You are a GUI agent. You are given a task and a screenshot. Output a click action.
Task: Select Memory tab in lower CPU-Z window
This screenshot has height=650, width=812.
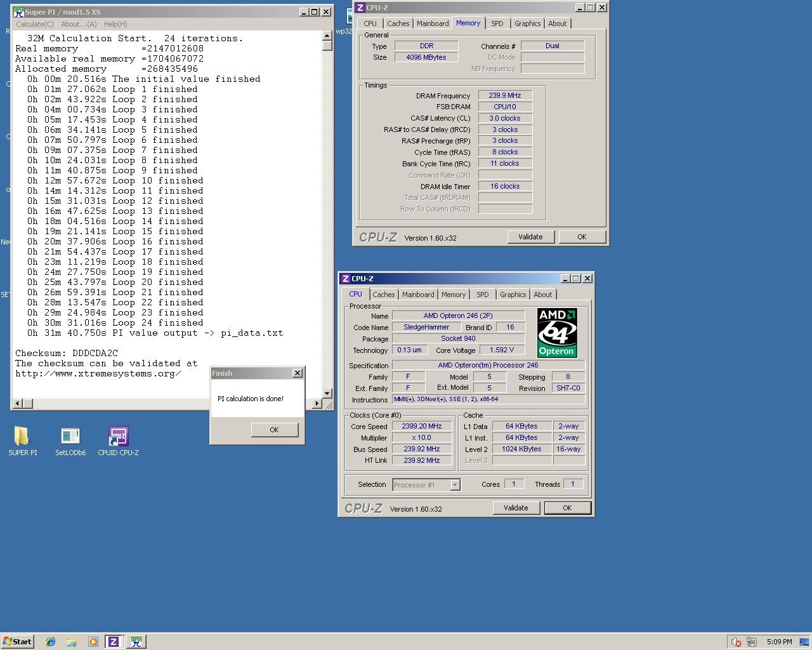pos(454,295)
